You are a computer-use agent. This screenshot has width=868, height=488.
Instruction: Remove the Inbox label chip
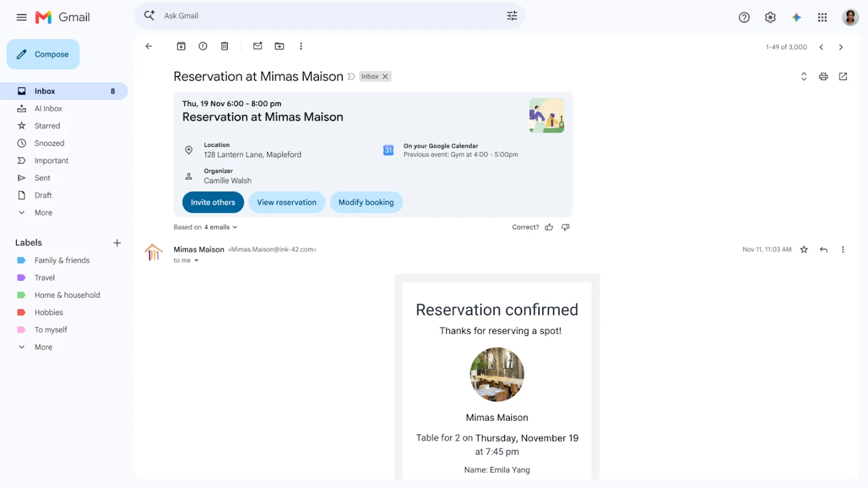point(385,77)
